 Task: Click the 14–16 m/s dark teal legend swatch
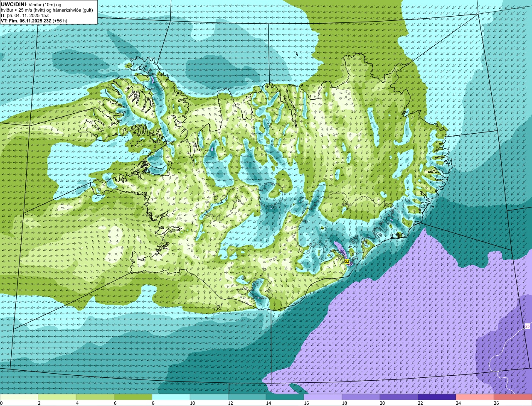pos(285,397)
